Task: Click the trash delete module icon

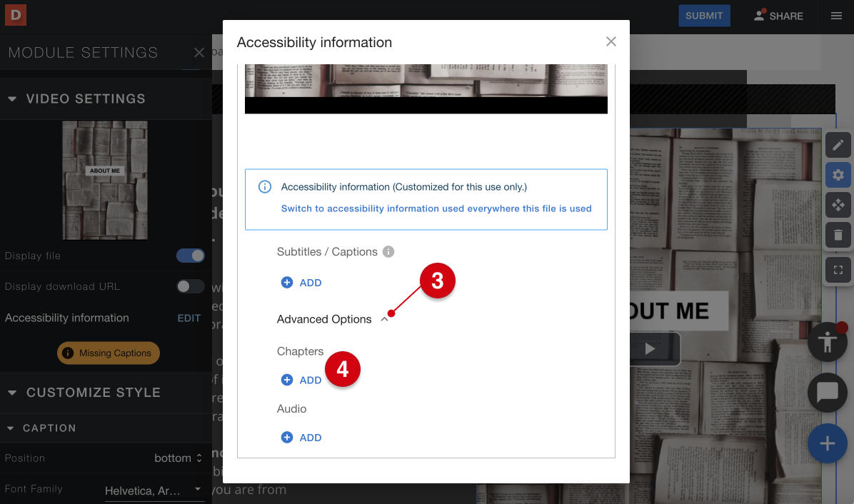Action: 838,235
